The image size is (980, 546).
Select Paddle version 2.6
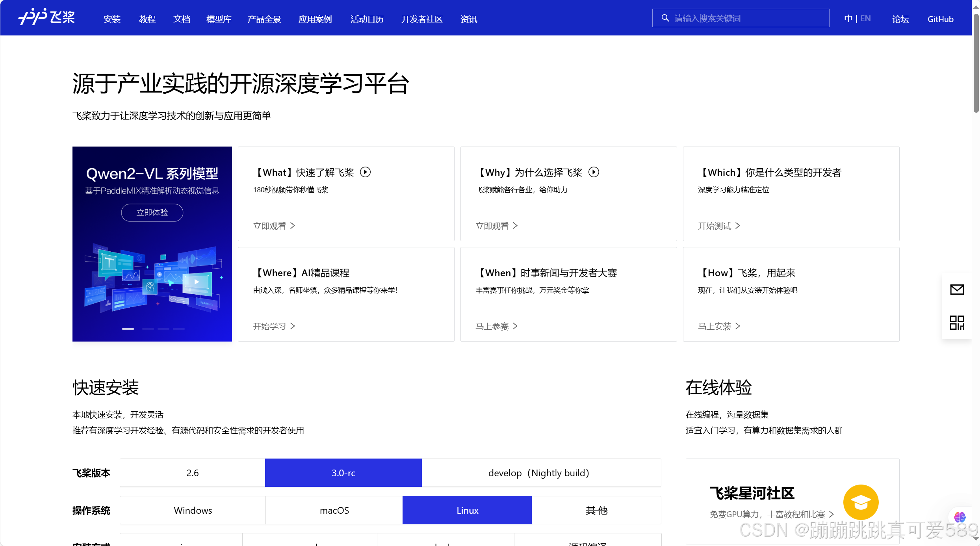[x=192, y=473]
